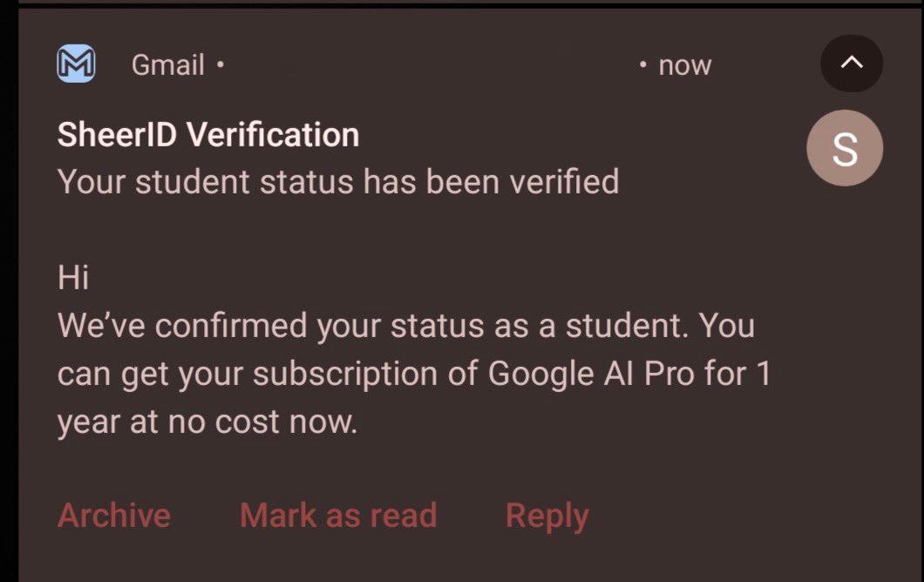The height and width of the screenshot is (582, 924).
Task: Click the dot separator before the timestamp
Action: tap(642, 64)
